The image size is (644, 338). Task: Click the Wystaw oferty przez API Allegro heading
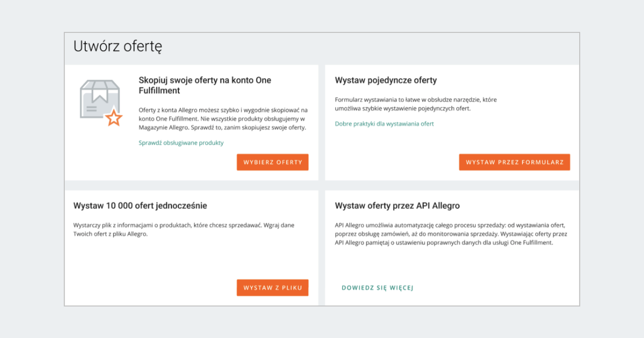pos(397,205)
